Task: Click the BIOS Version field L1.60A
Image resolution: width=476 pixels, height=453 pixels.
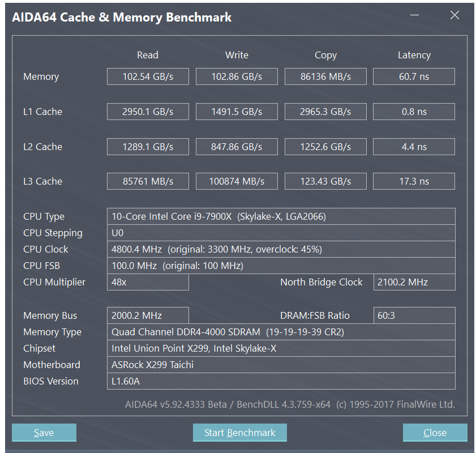Action: click(x=281, y=381)
